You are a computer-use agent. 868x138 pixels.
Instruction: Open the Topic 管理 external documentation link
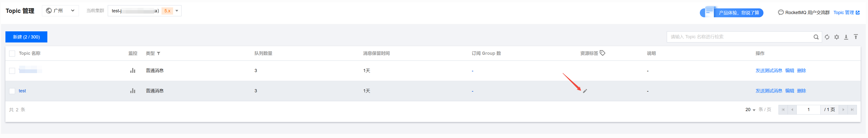tap(846, 13)
